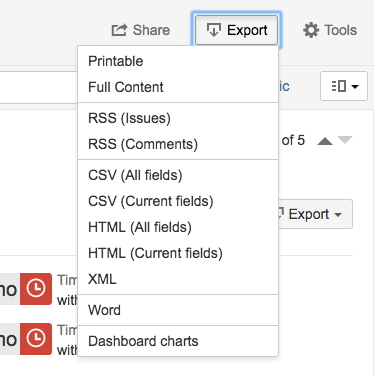
Task: Click the Tools gear icon
Action: point(311,30)
